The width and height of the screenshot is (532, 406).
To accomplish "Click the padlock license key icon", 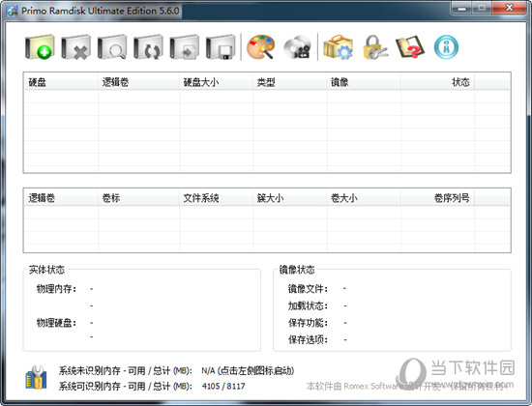I will point(374,47).
